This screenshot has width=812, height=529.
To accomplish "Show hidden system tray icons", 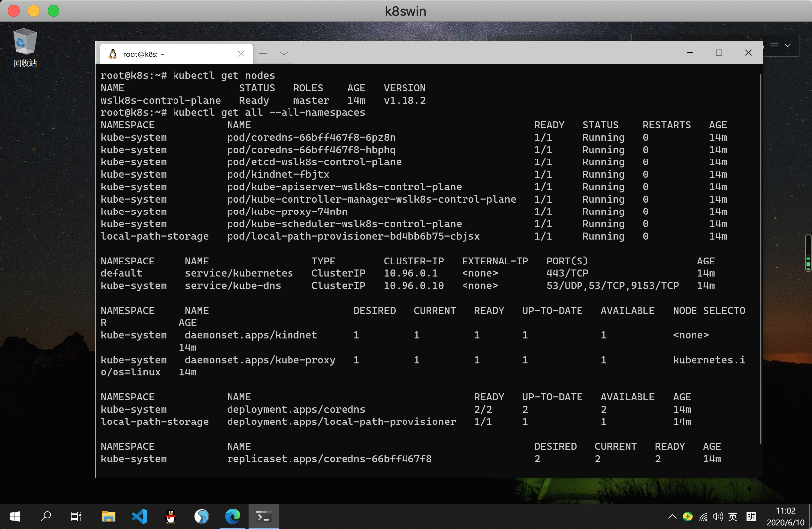I will pyautogui.click(x=672, y=517).
